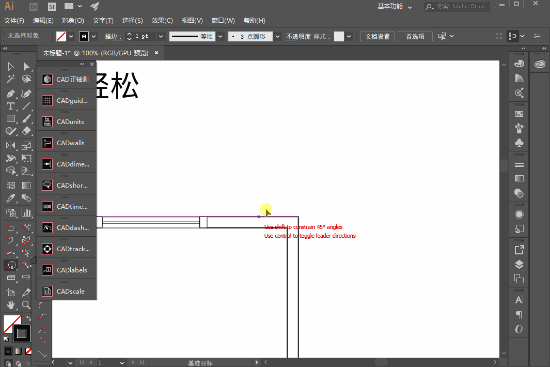550x367 pixels.
Task: Select the Zoom tool
Action: pos(26,305)
